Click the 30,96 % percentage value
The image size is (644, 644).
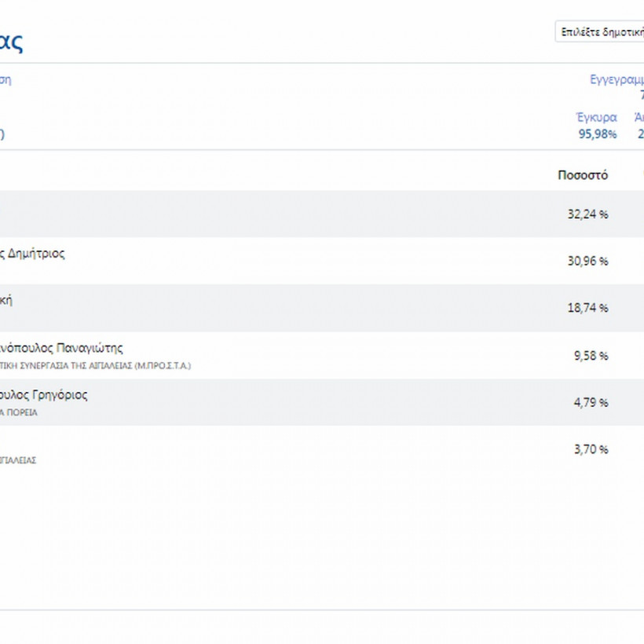click(587, 262)
